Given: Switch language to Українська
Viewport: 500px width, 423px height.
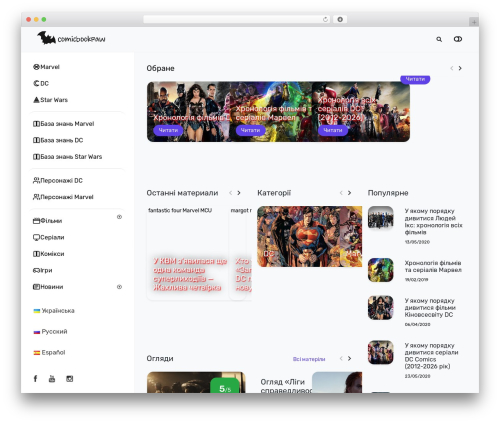Looking at the screenshot, I should pos(58,311).
